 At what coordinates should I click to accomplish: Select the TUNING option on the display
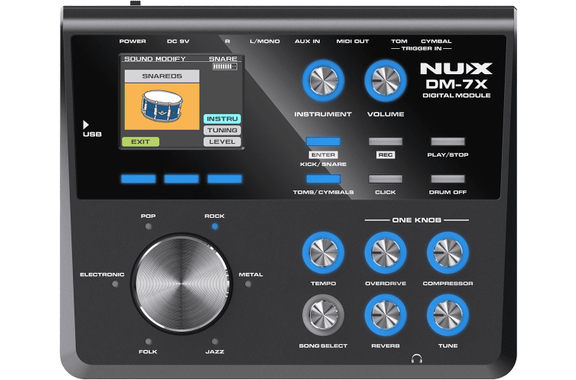click(222, 130)
